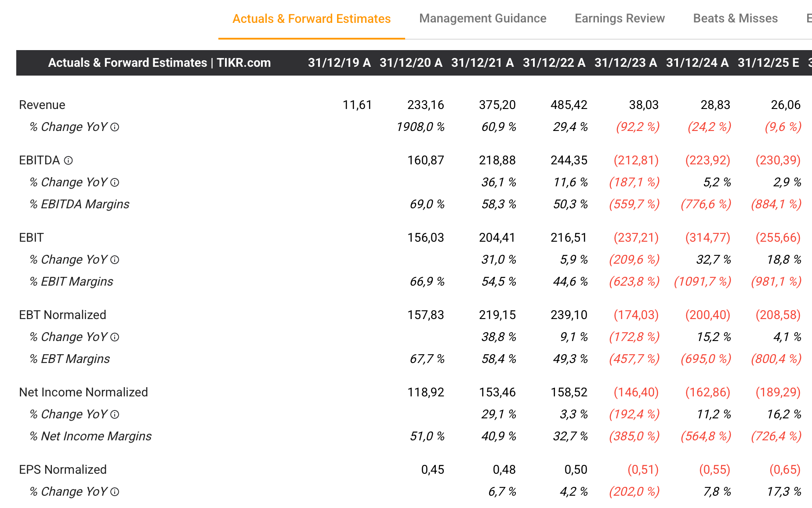This screenshot has width=812, height=508.
Task: Click the EPS value 0,45
Action: click(433, 470)
